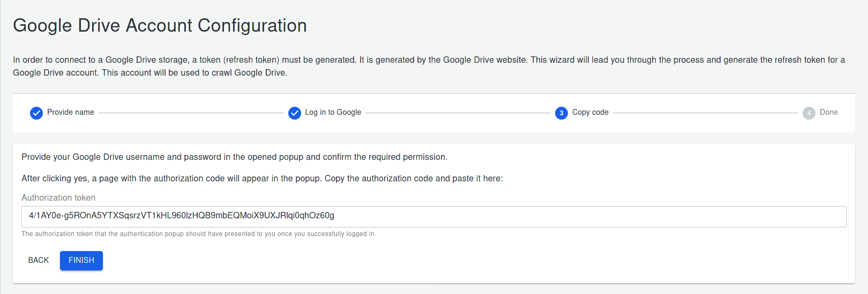The height and width of the screenshot is (294, 868).
Task: Click the Google Drive Account Configuration heading
Action: click(160, 26)
